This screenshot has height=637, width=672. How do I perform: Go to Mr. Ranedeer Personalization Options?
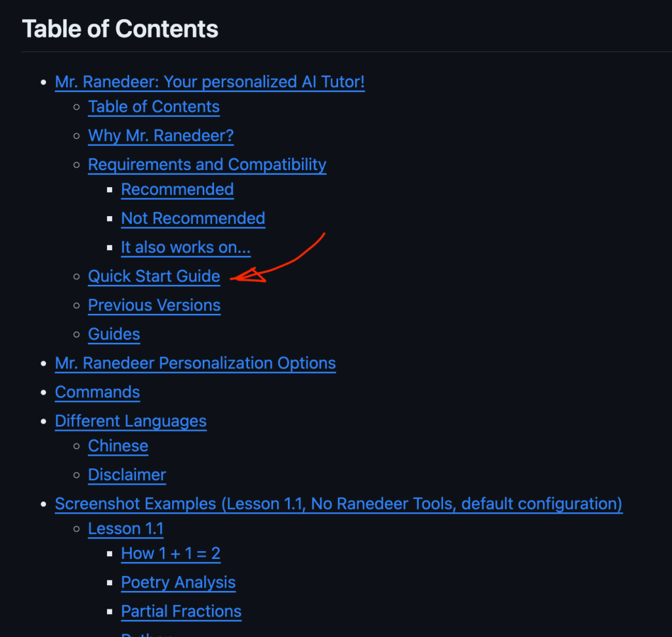click(196, 363)
